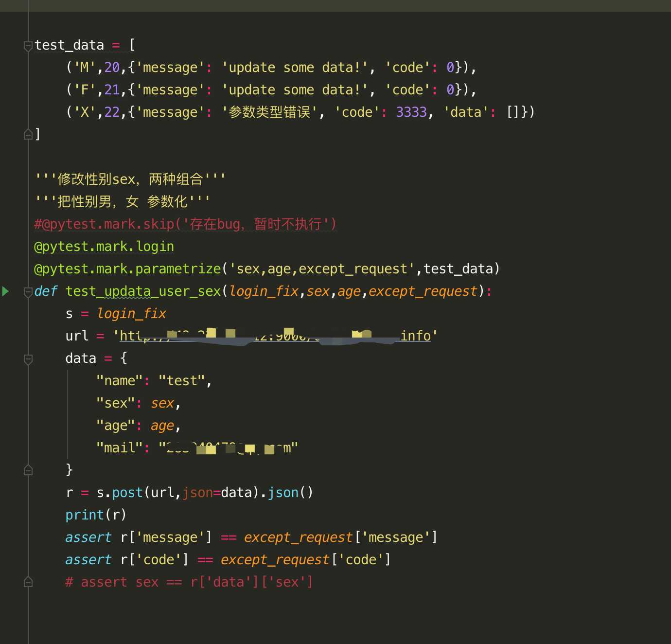Click the fold end marker beside the closing } brace
Viewport: 671px width, 644px height.
28,470
